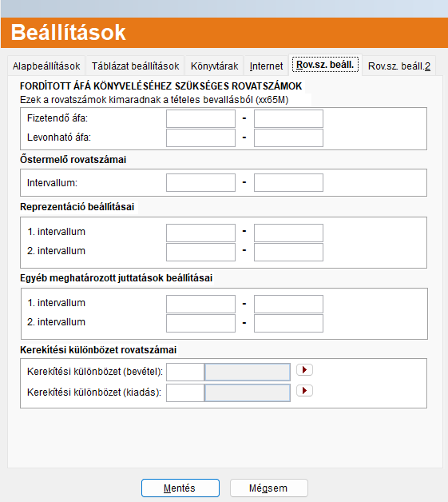The width and height of the screenshot is (448, 502).
Task: Select the Könyvtárak tab
Action: [214, 66]
